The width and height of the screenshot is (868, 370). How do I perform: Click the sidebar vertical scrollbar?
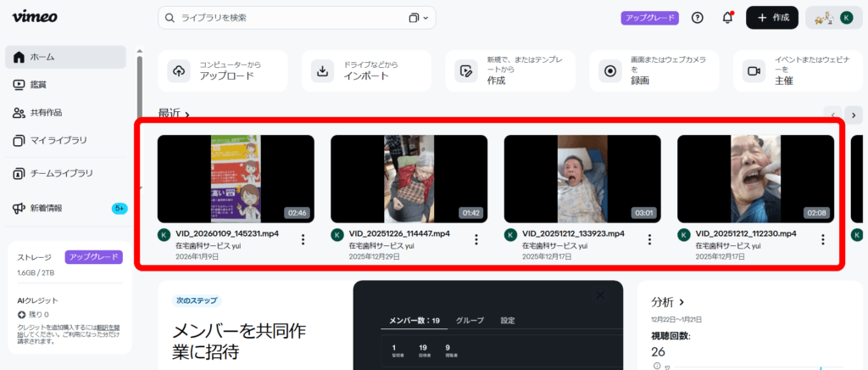139,85
